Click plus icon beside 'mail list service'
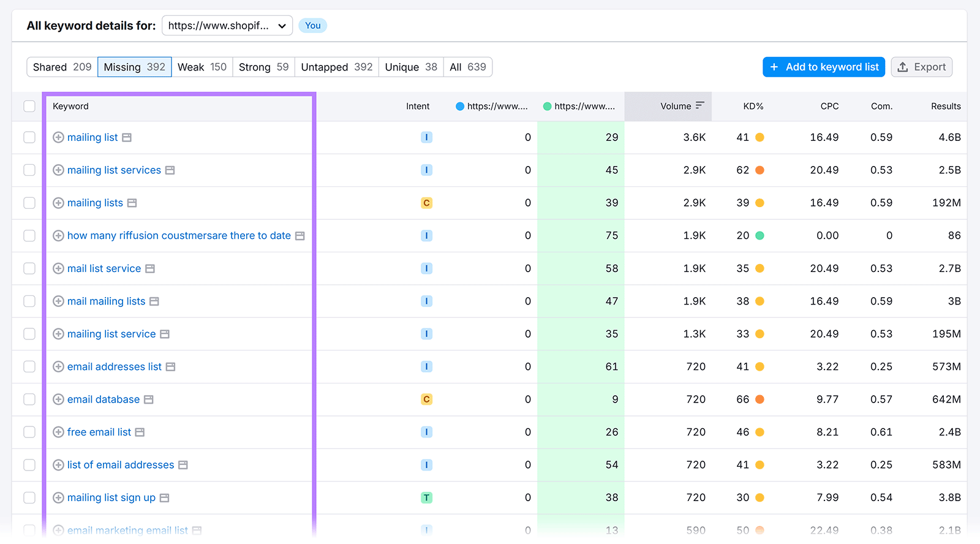 58,268
